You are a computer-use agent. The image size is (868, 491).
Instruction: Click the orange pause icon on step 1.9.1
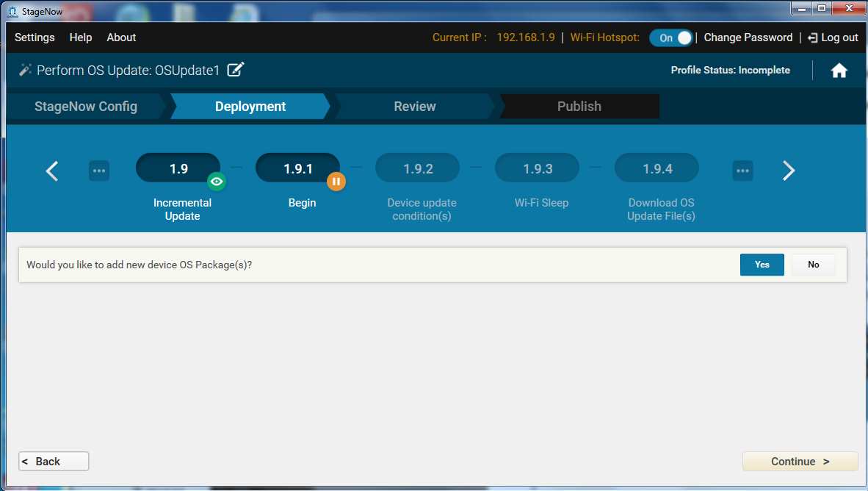pyautogui.click(x=336, y=181)
